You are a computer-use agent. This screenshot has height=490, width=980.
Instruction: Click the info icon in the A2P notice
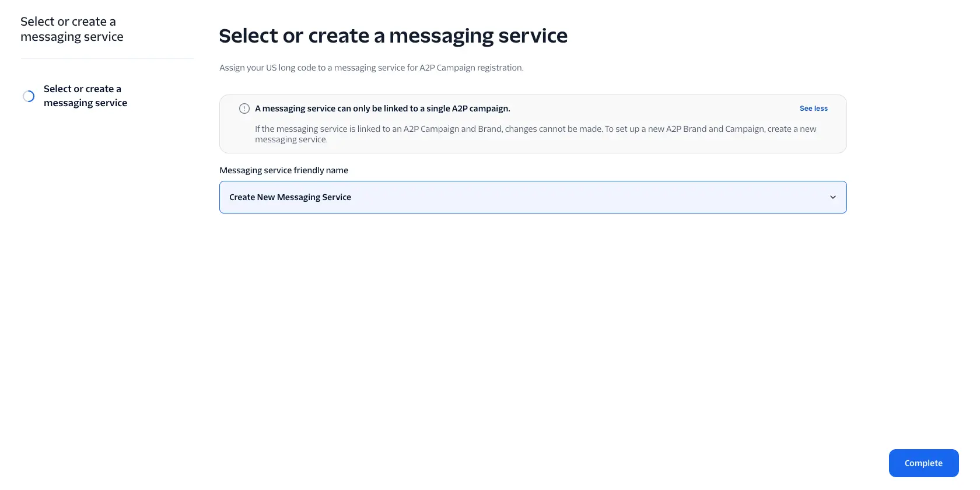[x=244, y=108]
